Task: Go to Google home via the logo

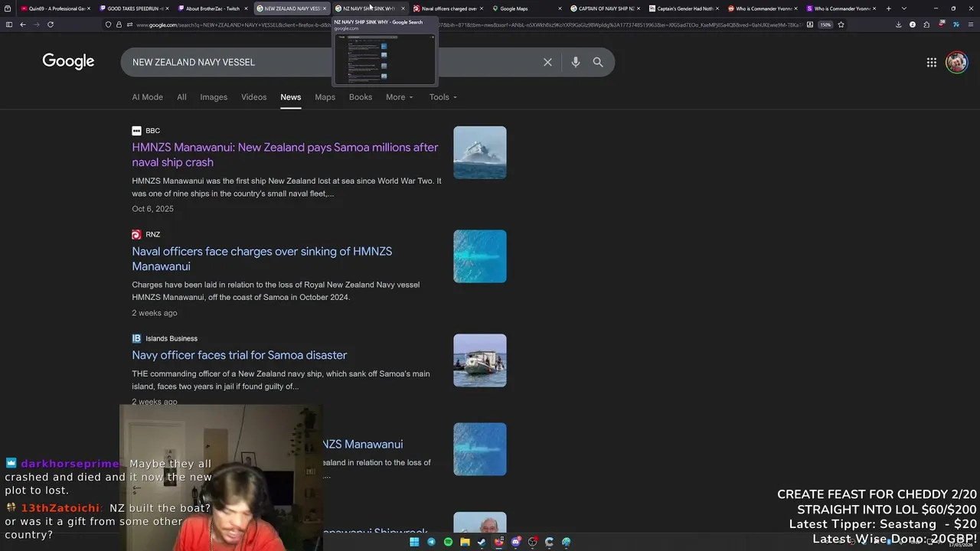Action: pyautogui.click(x=68, y=61)
